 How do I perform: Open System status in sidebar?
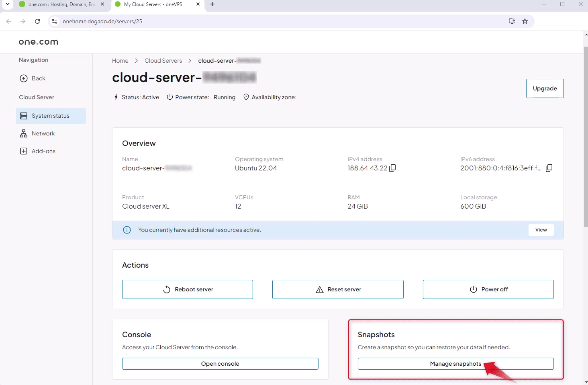[51, 116]
